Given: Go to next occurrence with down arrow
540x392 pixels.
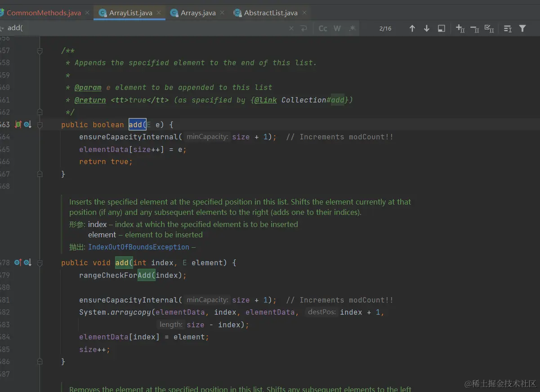Looking at the screenshot, I should [427, 28].
